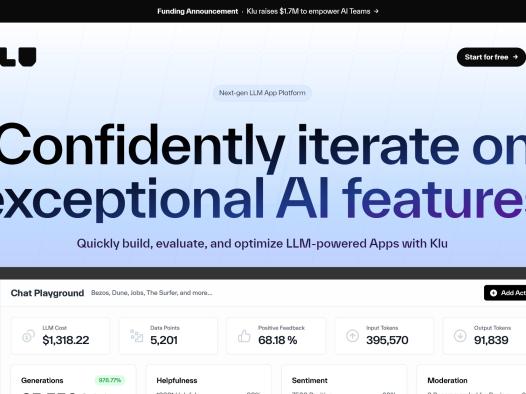Image resolution: width=526 pixels, height=394 pixels.
Task: Click the Helpfulness card heading
Action: click(177, 381)
